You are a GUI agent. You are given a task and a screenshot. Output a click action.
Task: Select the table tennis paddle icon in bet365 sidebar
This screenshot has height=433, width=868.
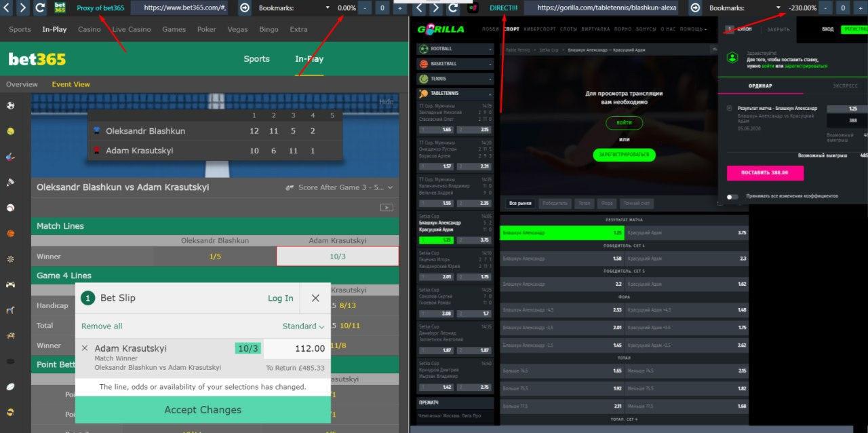pos(10,157)
